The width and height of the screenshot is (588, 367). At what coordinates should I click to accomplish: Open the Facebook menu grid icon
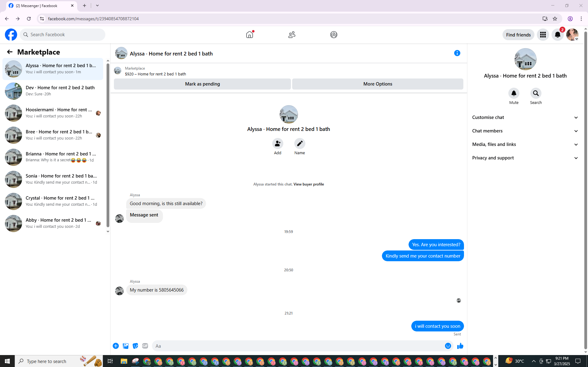tap(543, 35)
